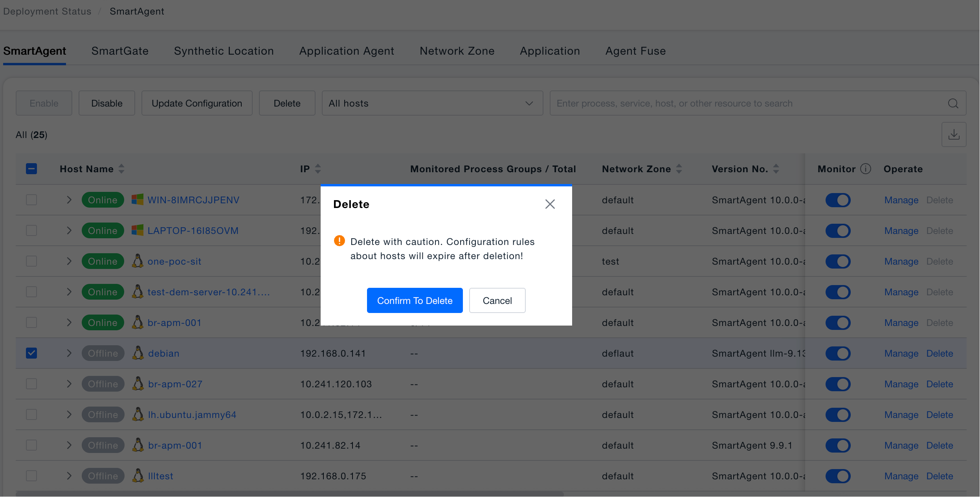This screenshot has width=980, height=497.
Task: Click Linux icon beside one-poc-sit
Action: [137, 261]
